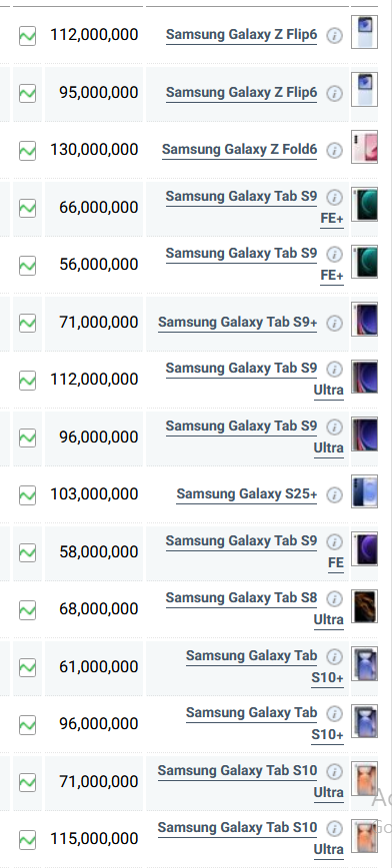Select the 130,000,000 price cell
The width and height of the screenshot is (392, 868).
94,150
